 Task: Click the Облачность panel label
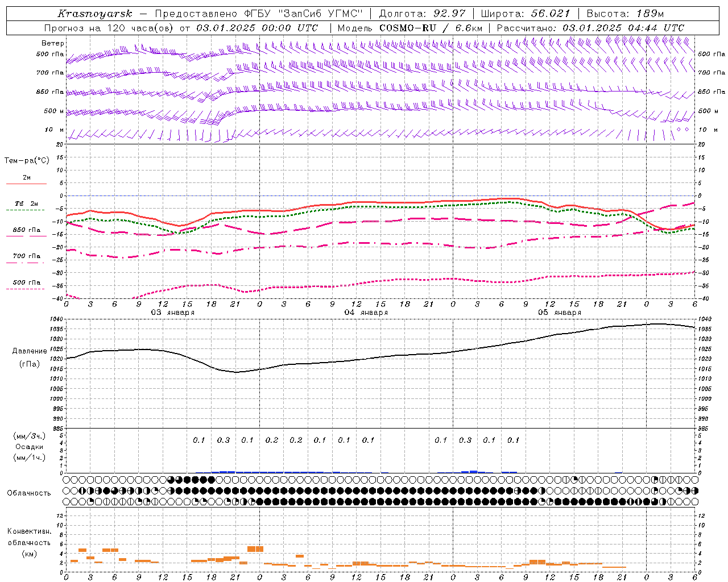(x=29, y=493)
